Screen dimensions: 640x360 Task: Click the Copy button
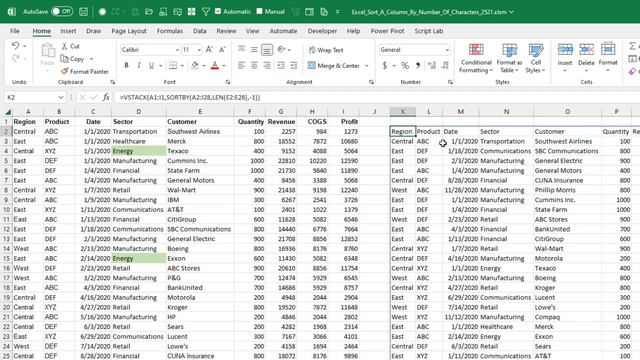(72, 59)
